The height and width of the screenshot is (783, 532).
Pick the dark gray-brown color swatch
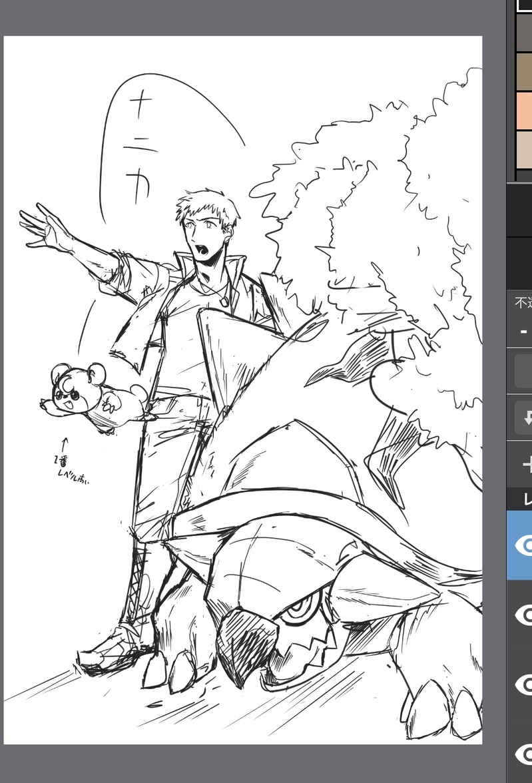[524, 32]
